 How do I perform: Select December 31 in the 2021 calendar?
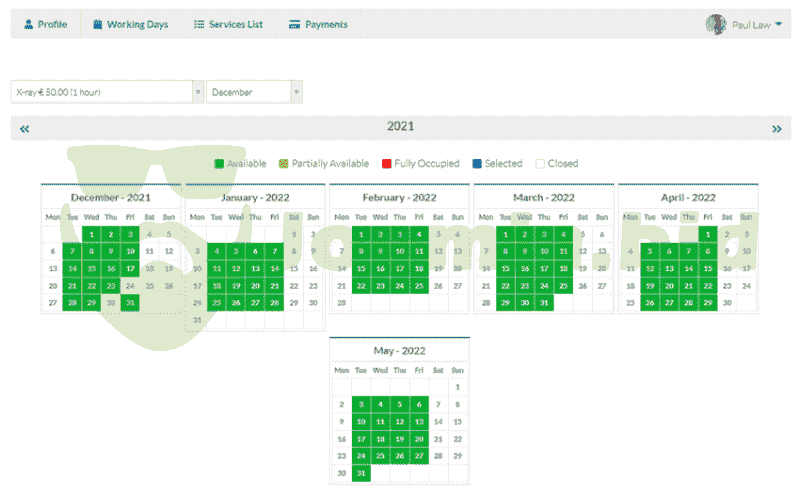(x=130, y=302)
